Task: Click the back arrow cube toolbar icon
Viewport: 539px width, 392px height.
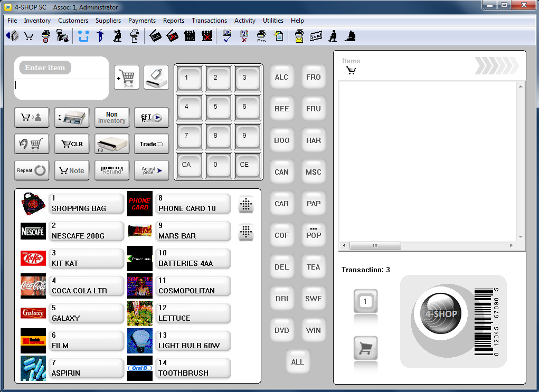Action: coord(12,36)
